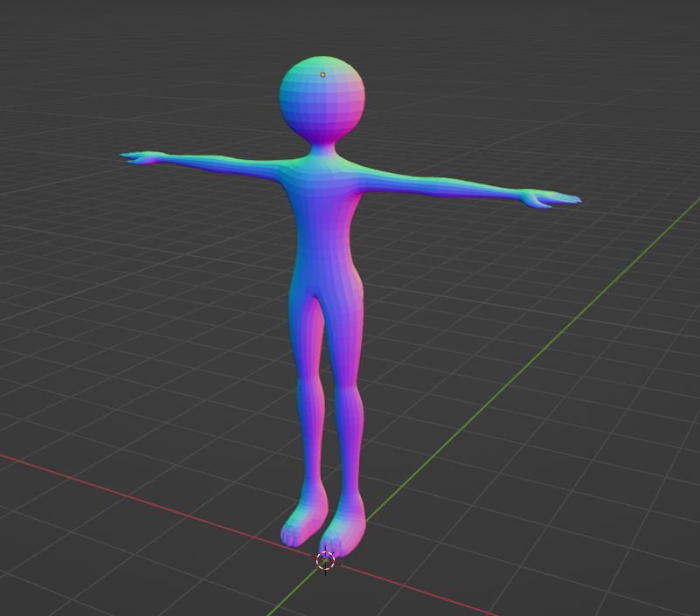Viewport: 700px width, 616px height.
Task: Click the orange origin dot on the head
Action: click(322, 75)
